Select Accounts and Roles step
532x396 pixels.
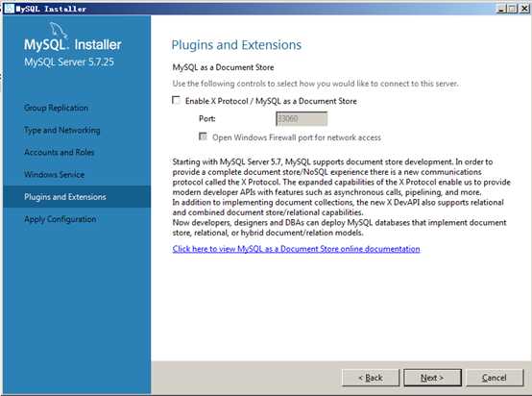[59, 152]
